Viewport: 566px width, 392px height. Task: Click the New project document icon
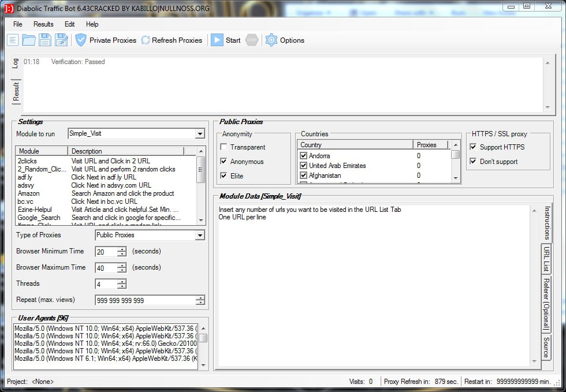[x=13, y=40]
